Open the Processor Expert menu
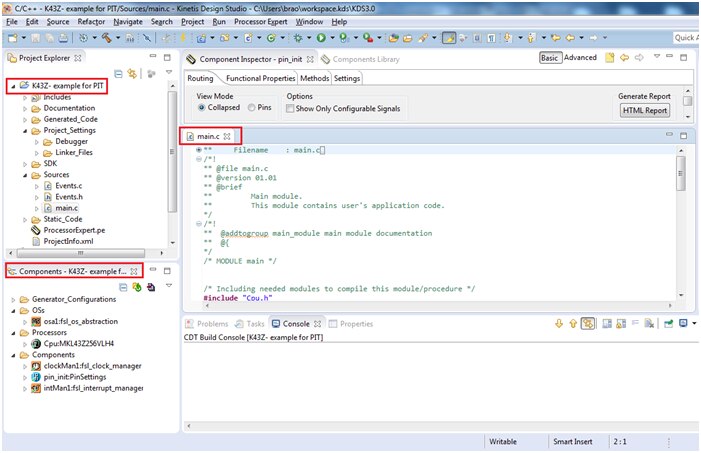701x453 pixels. [263, 21]
